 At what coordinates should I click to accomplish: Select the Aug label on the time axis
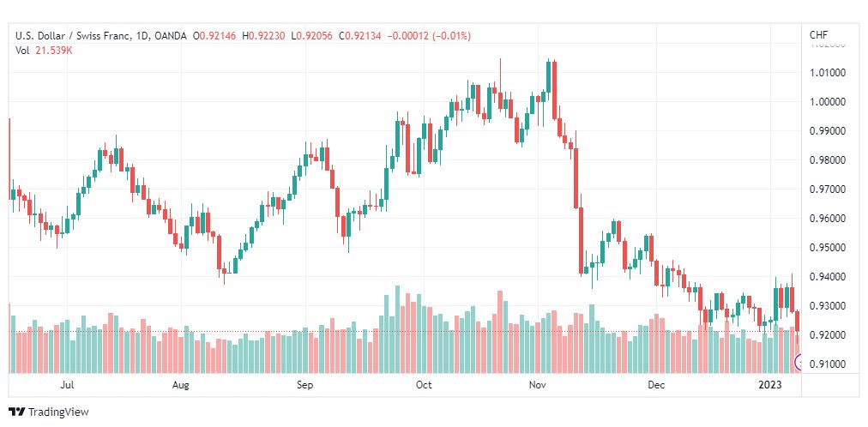(180, 385)
